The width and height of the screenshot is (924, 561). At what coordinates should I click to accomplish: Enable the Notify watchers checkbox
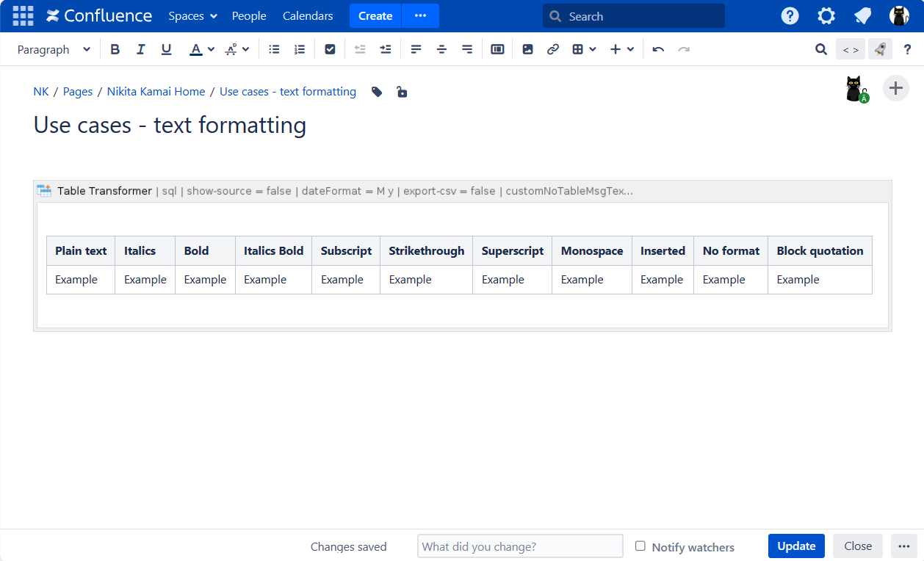point(640,546)
